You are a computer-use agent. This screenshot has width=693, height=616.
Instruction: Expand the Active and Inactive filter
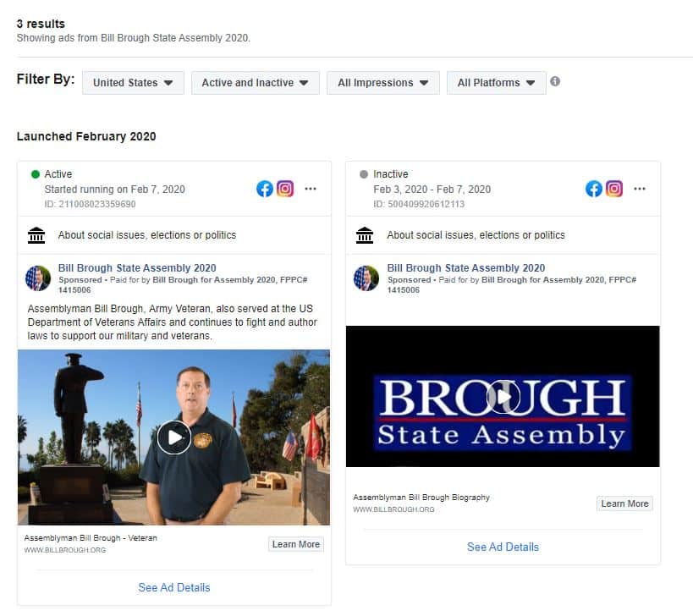coord(255,83)
